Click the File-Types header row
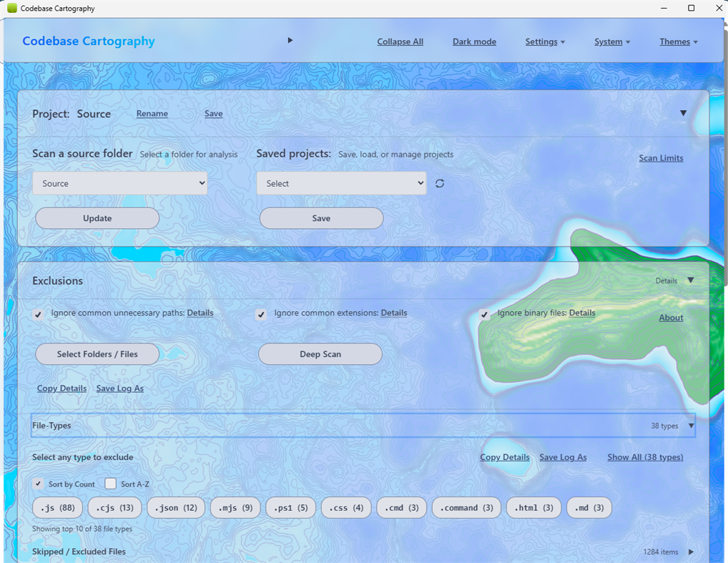 [x=363, y=426]
